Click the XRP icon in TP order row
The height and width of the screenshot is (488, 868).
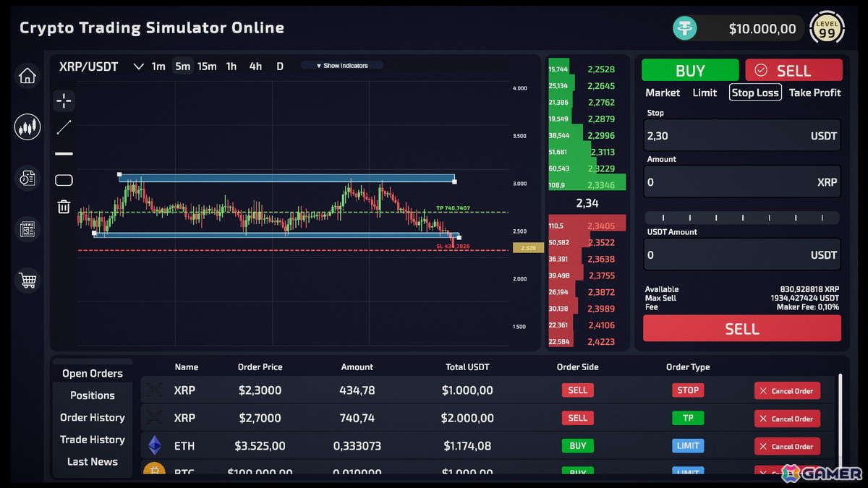(155, 418)
